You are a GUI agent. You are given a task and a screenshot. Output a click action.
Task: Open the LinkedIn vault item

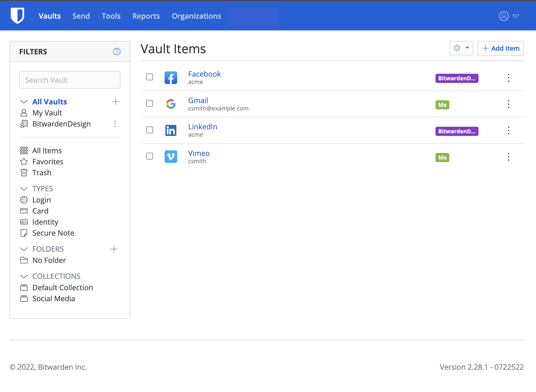203,126
